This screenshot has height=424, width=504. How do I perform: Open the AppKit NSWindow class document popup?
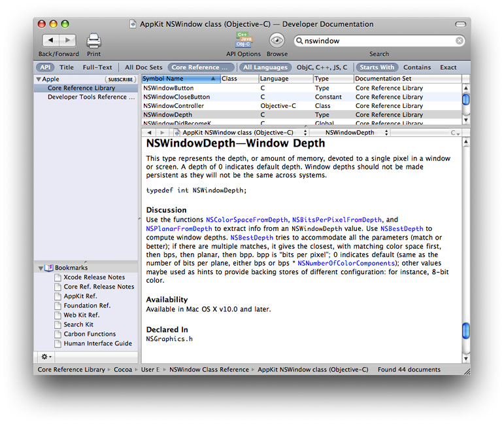tap(241, 133)
